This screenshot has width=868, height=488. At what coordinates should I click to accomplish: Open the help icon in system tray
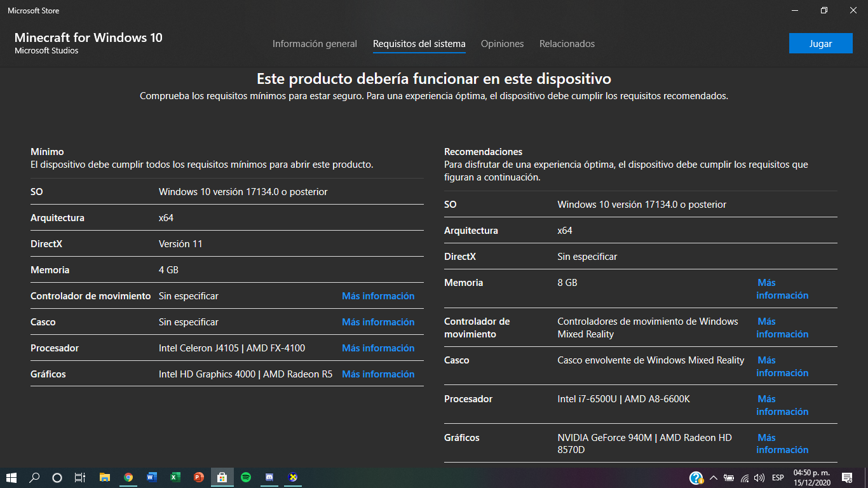click(x=696, y=478)
